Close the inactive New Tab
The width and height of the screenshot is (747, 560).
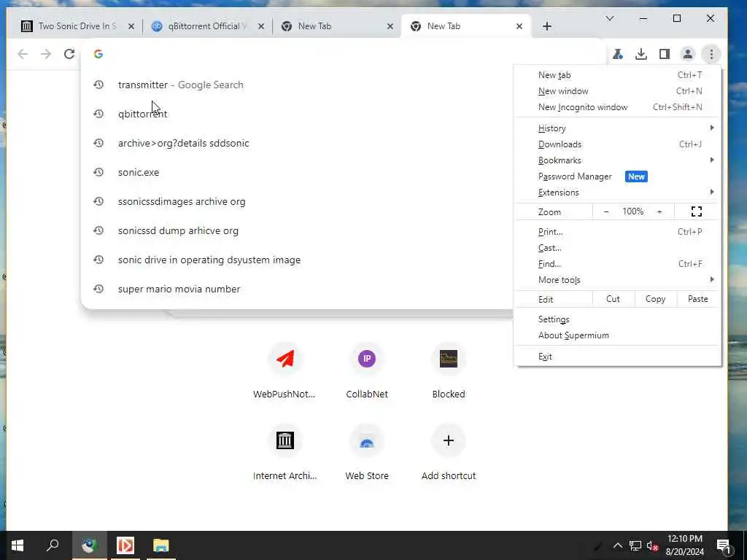tap(390, 26)
